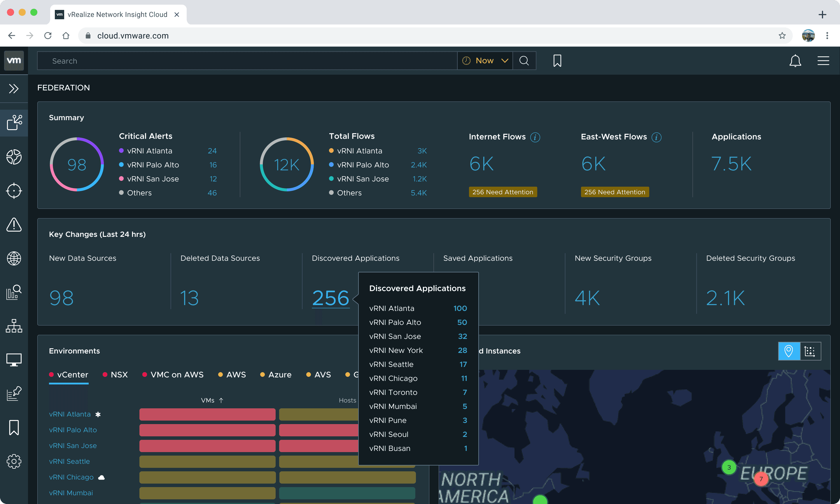Screen dimensions: 840x504
Task: Select the vCenter tab
Action: pyautogui.click(x=69, y=374)
